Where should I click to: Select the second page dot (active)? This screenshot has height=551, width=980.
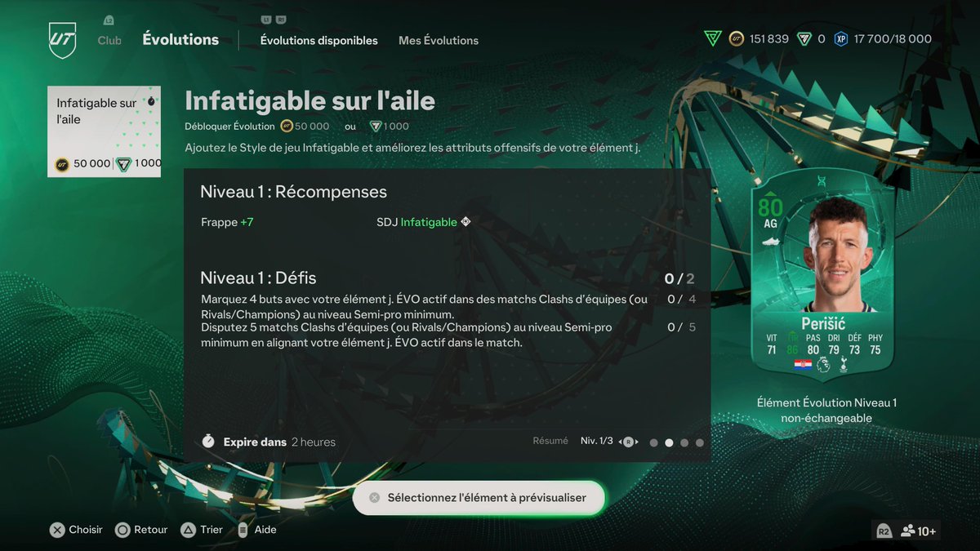pyautogui.click(x=669, y=442)
